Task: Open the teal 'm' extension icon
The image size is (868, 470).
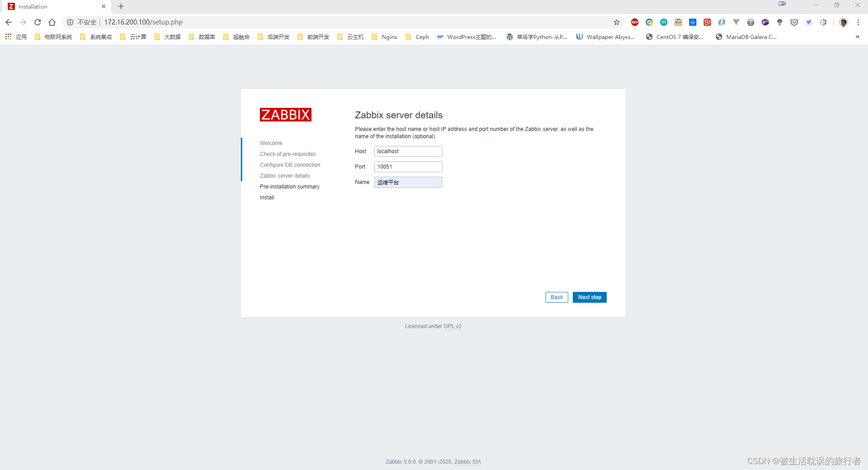Action: click(x=664, y=22)
